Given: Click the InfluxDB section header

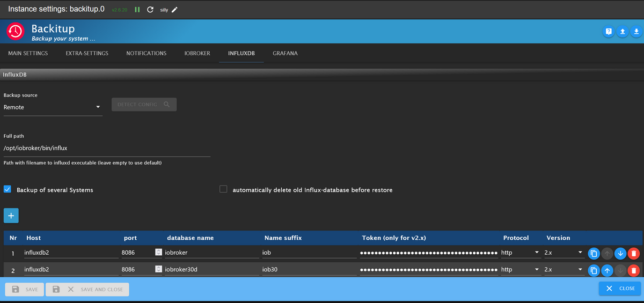Looking at the screenshot, I should pyautogui.click(x=322, y=75).
